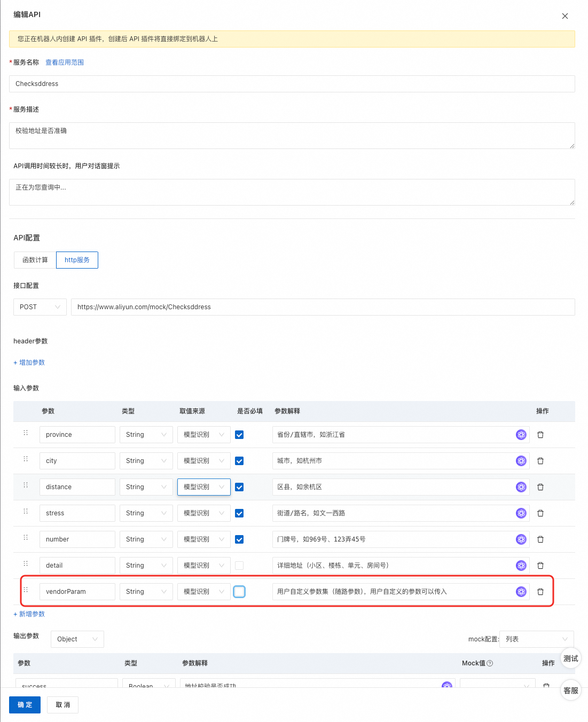Click the 确定 button
This screenshot has width=588, height=722.
coord(25,705)
